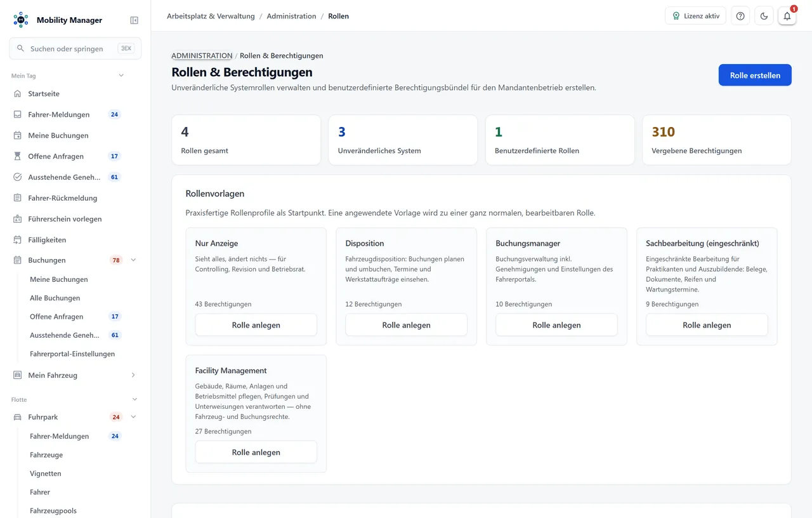Open Vignetten in the sidebar
This screenshot has height=518, width=812.
[x=46, y=474]
